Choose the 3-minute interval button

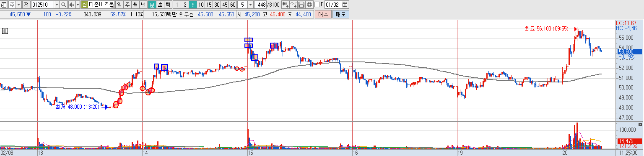point(184,5)
